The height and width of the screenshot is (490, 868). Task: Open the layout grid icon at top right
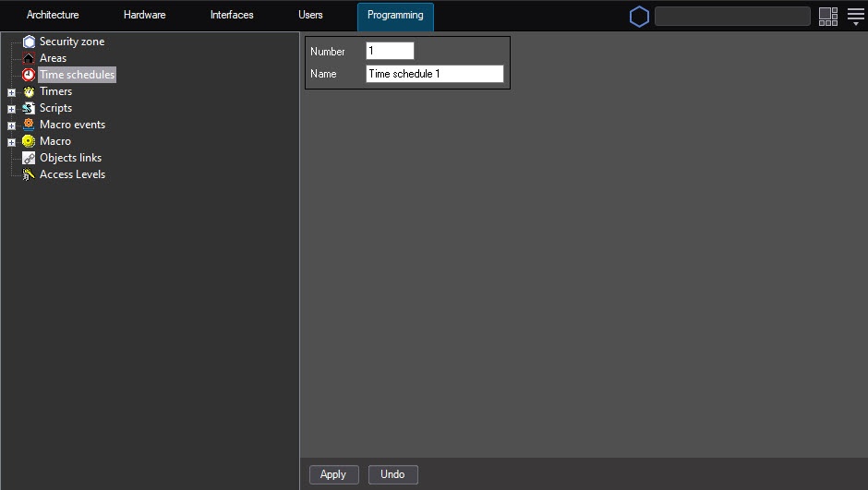click(x=828, y=16)
